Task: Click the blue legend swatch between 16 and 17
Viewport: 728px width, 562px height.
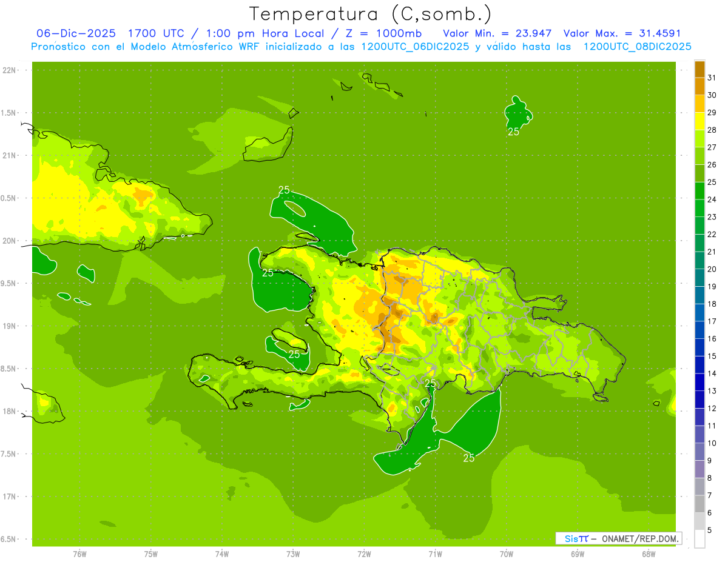Action: [699, 330]
